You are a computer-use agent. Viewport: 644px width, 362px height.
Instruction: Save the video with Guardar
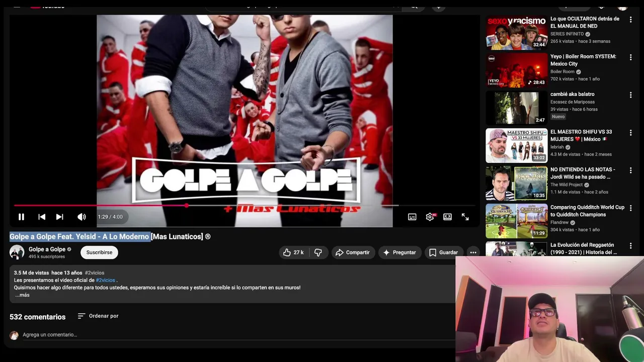coord(443,252)
